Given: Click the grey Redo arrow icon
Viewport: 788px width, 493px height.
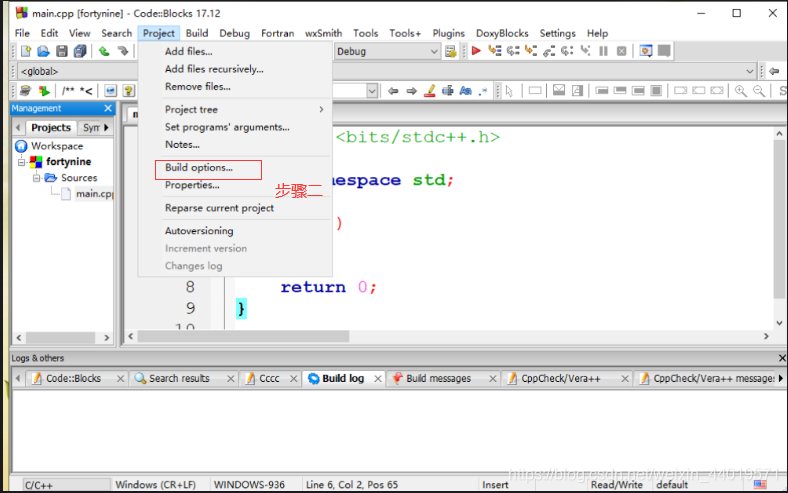Looking at the screenshot, I should tap(122, 51).
